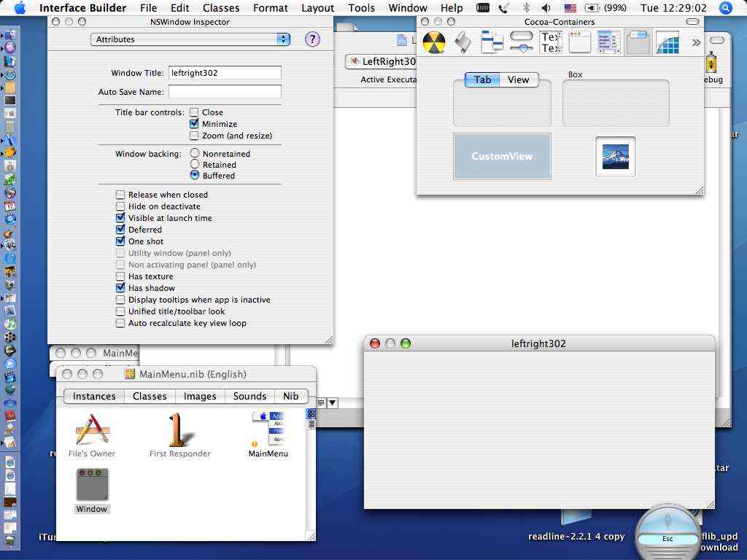Image resolution: width=747 pixels, height=560 pixels.
Task: Switch MainMenu.nib to icon view mode
Action: (311, 413)
